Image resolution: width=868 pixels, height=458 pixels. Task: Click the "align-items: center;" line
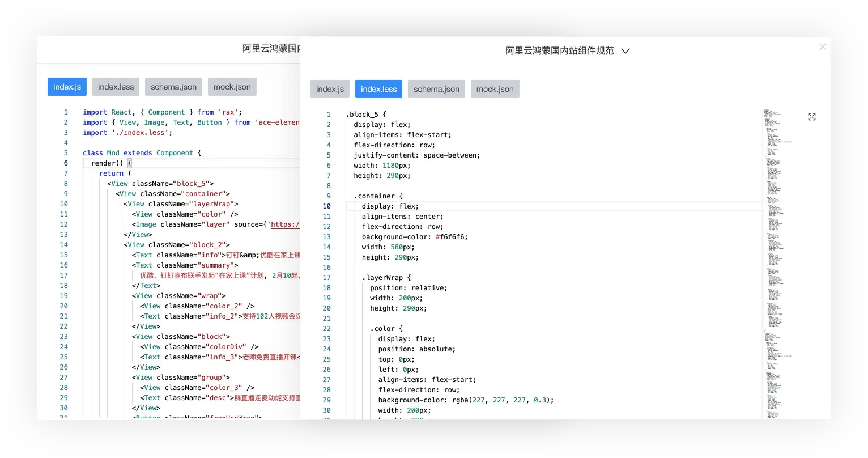click(x=403, y=217)
